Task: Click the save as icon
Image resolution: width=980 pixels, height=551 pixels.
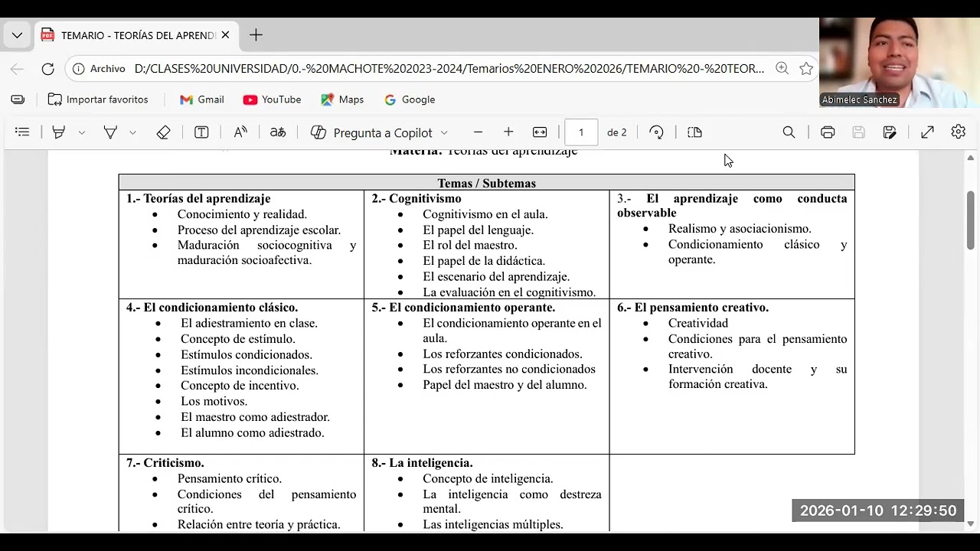Action: point(890,132)
